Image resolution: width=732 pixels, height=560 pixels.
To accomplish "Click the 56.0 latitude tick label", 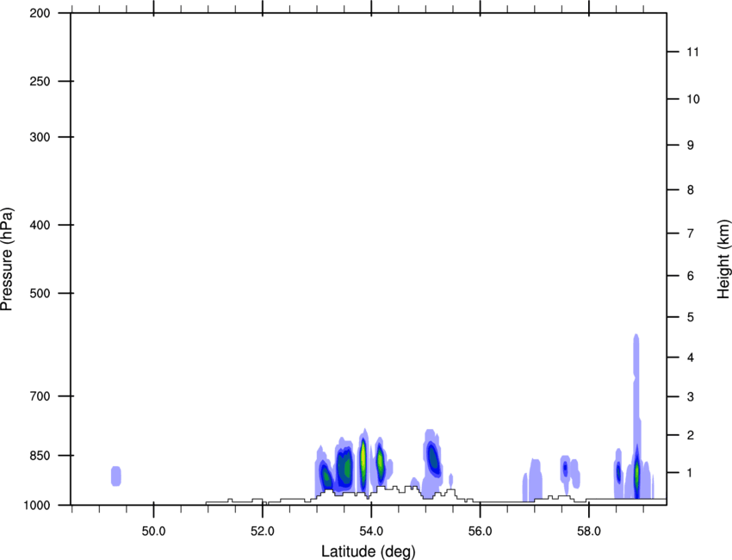I will 481,532.
